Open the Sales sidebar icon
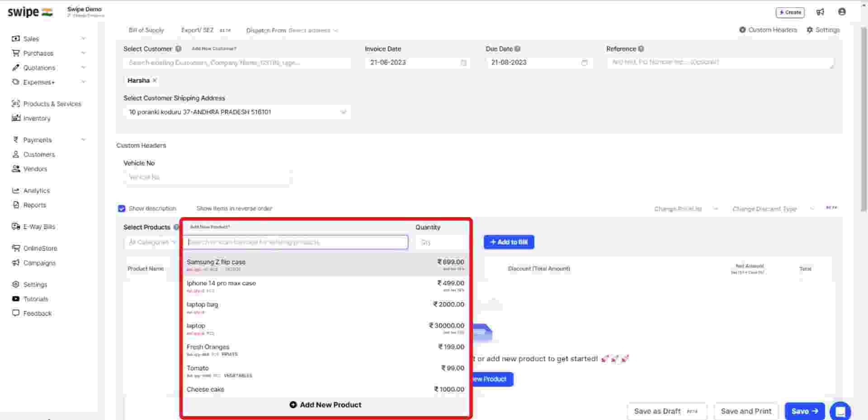The image size is (868, 420). click(x=16, y=39)
